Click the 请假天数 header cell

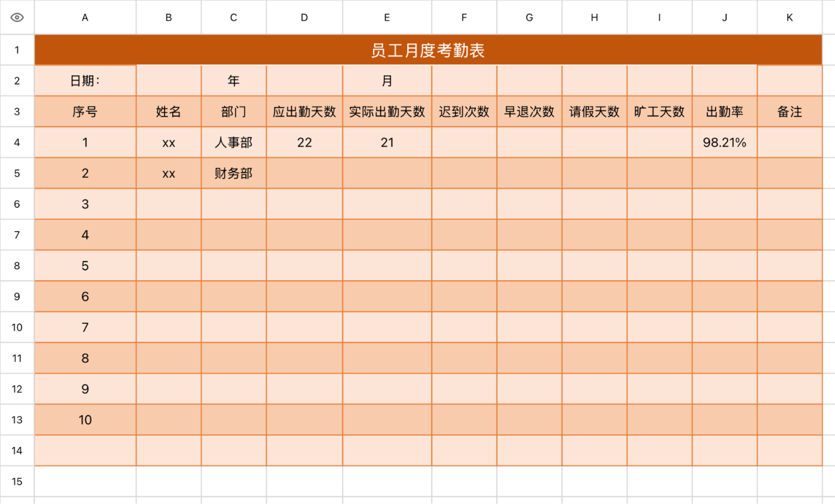[594, 111]
